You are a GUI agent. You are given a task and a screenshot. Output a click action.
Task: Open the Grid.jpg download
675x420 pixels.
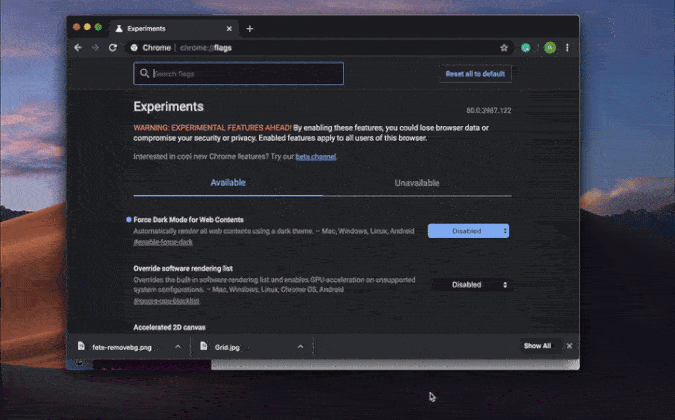(x=227, y=347)
